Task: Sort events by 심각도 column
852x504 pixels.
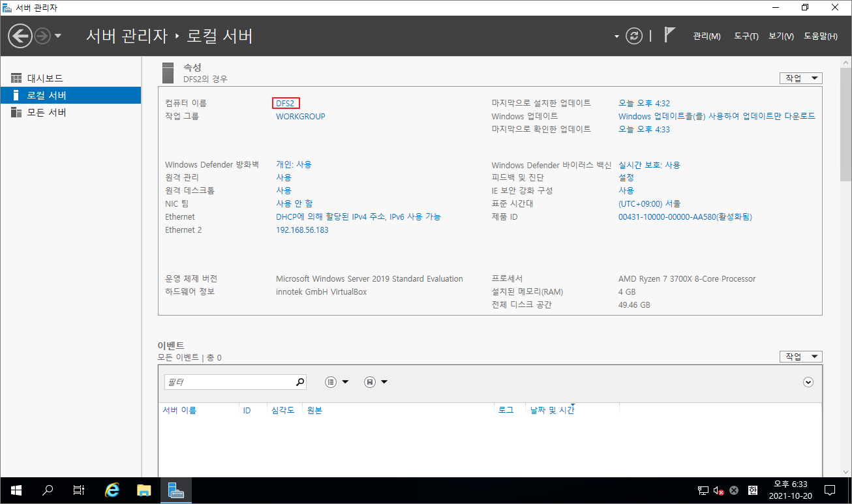Action: coord(282,410)
